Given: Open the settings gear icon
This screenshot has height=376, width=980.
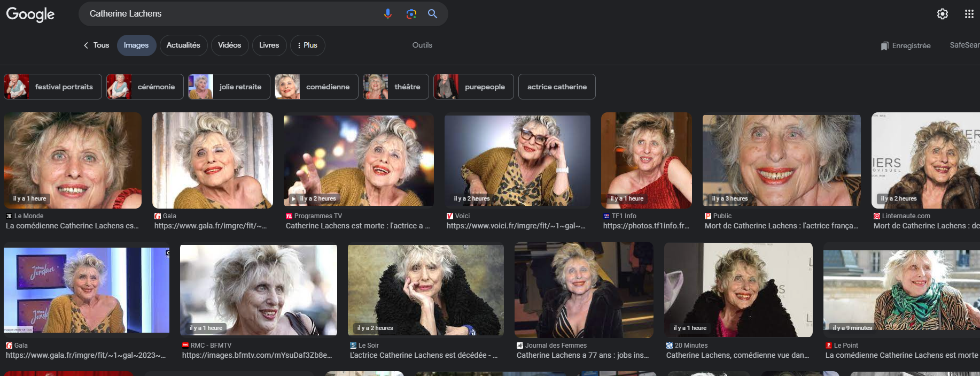Looking at the screenshot, I should coord(942,14).
